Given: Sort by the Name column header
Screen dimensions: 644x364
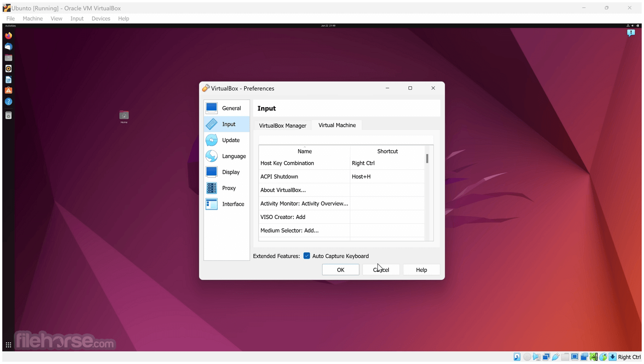Looking at the screenshot, I should point(305,151).
